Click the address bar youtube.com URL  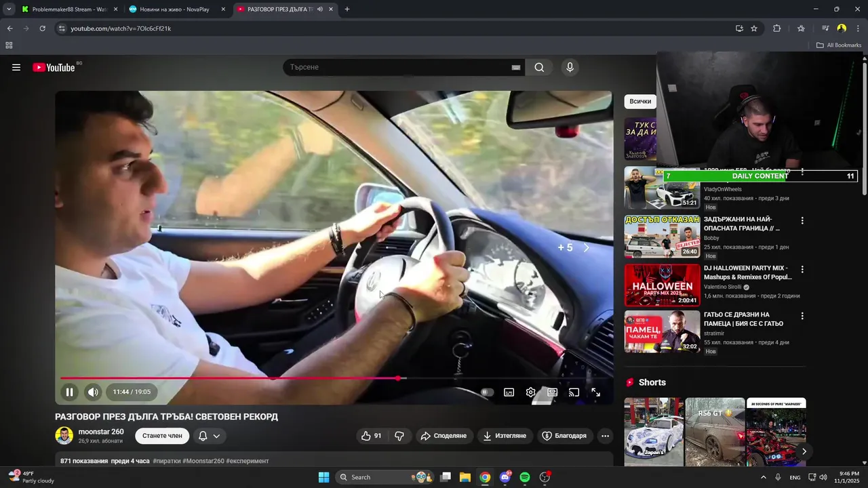click(x=121, y=28)
